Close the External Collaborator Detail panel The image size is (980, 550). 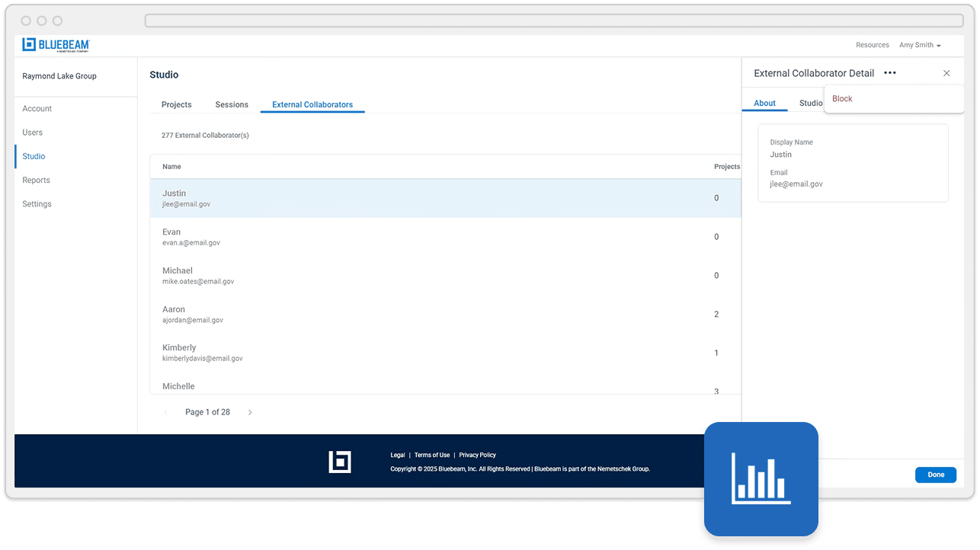(x=946, y=72)
